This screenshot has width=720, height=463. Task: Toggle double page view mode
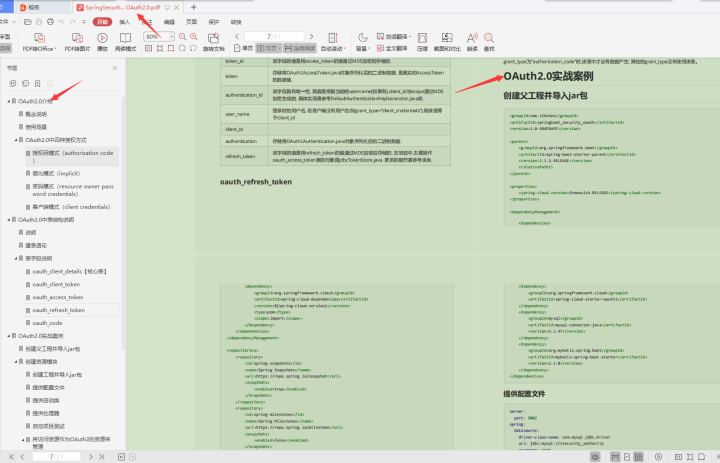269,48
